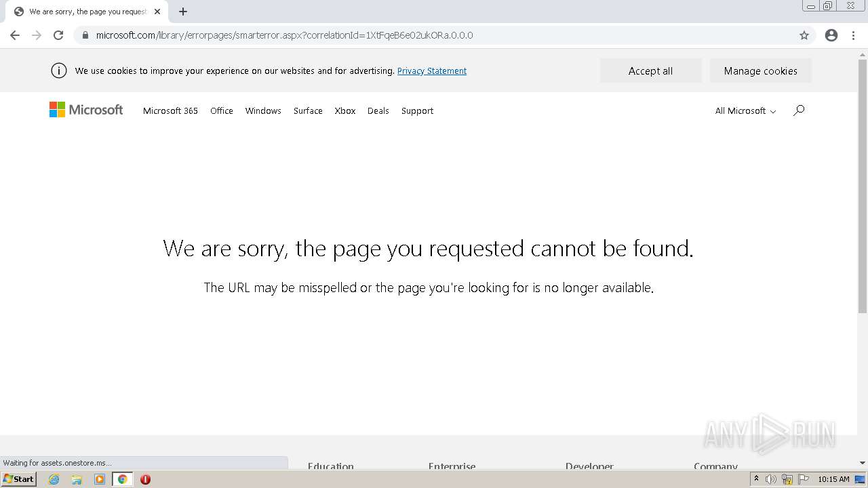
Task: Open the Surface menu item
Action: point(308,110)
